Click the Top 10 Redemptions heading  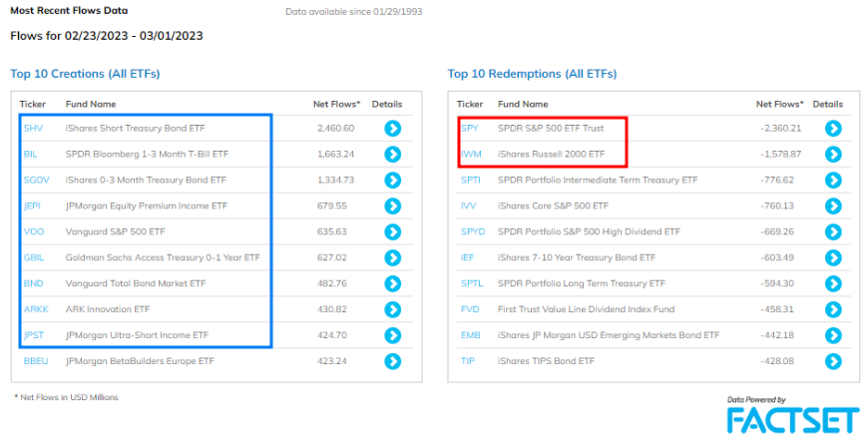[x=532, y=74]
